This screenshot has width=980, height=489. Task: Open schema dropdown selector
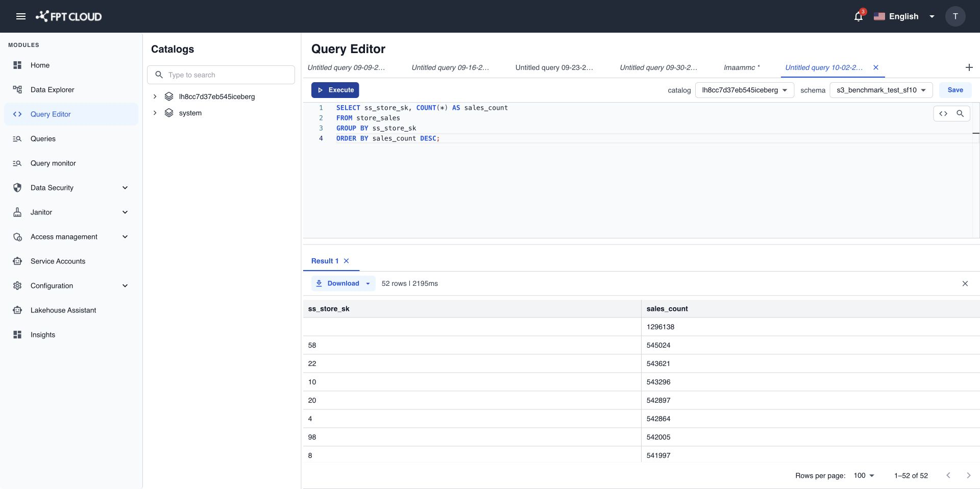click(881, 90)
